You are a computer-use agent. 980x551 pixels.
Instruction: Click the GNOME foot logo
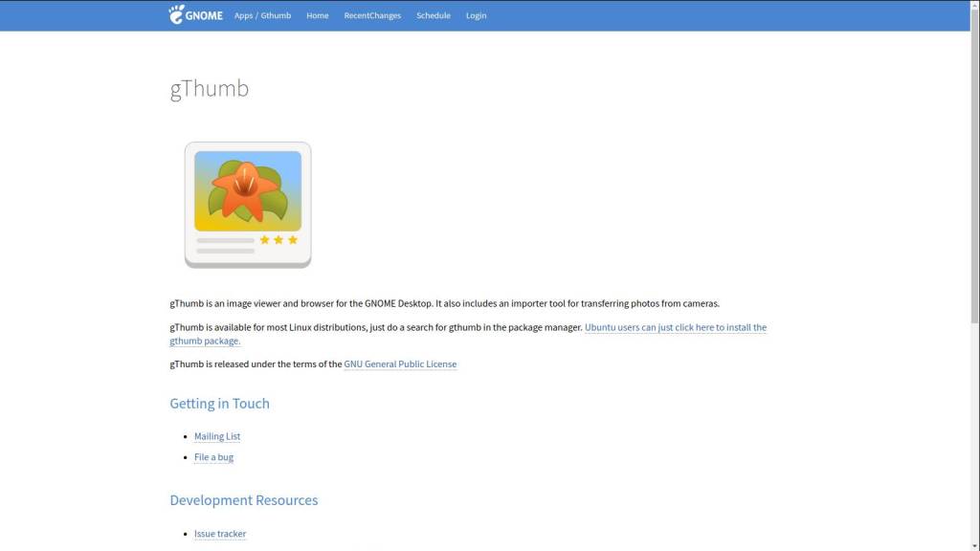click(195, 14)
